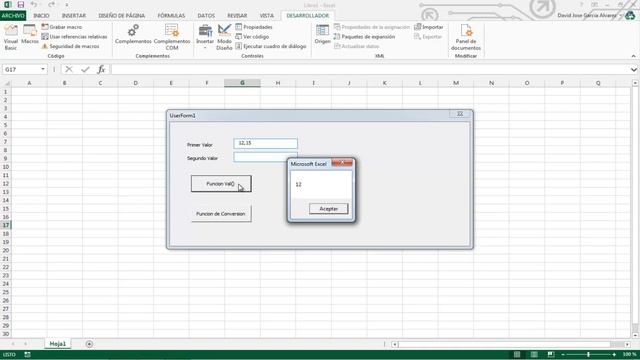Switch to the DATOS tab
The image size is (640, 360).
click(206, 16)
